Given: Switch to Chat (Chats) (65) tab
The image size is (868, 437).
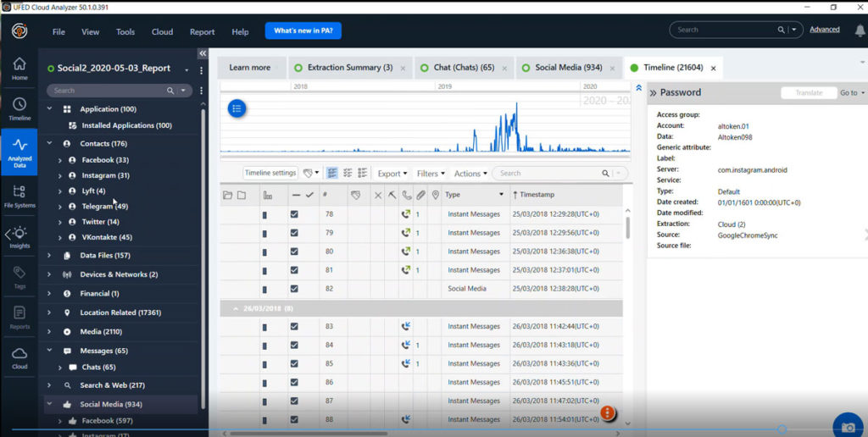Looking at the screenshot, I should tap(464, 68).
